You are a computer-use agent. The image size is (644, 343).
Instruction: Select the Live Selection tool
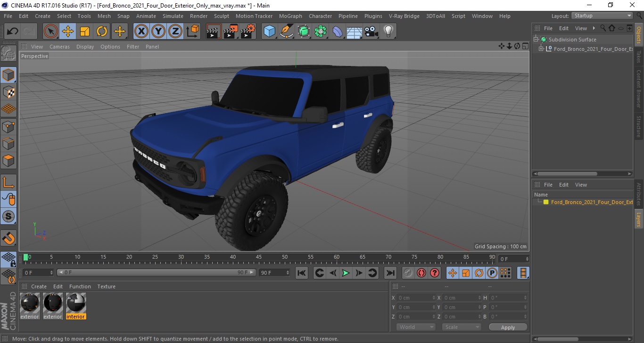(x=51, y=32)
